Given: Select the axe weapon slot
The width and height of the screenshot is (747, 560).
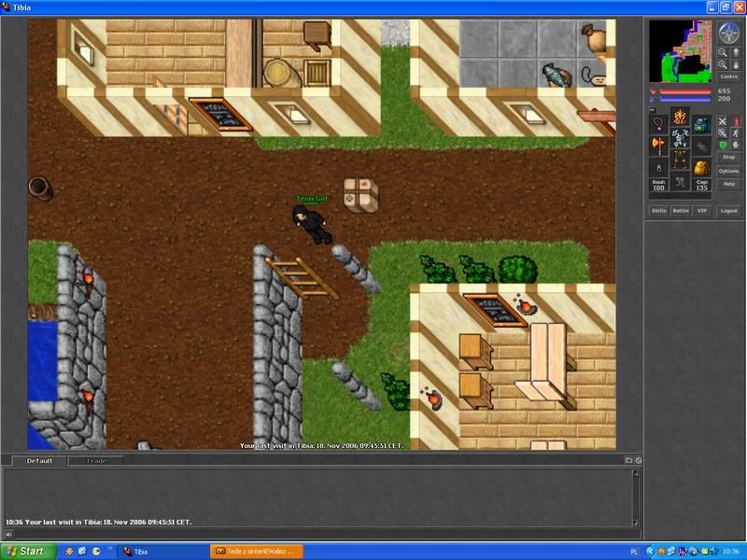Looking at the screenshot, I should click(658, 146).
